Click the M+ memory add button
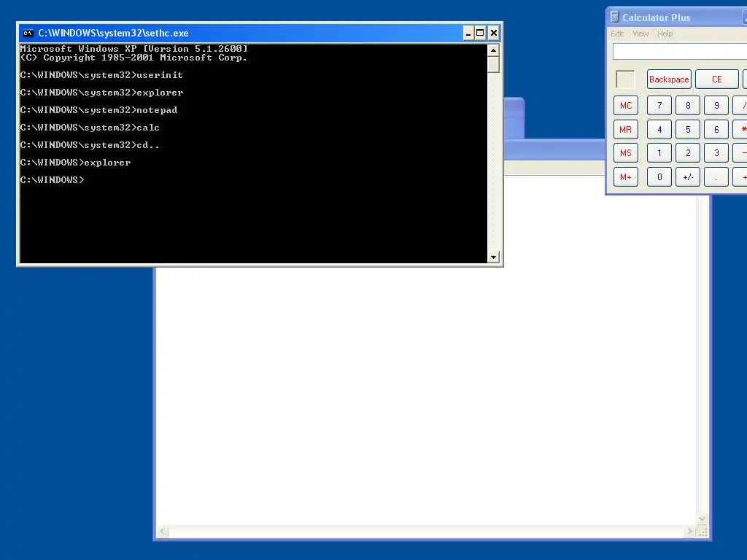Image resolution: width=747 pixels, height=560 pixels. (x=626, y=177)
